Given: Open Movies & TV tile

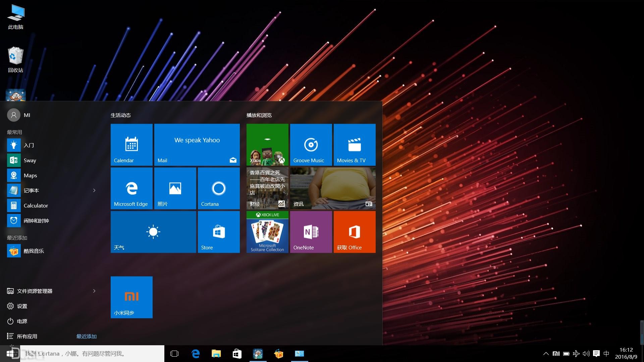Looking at the screenshot, I should click(355, 144).
